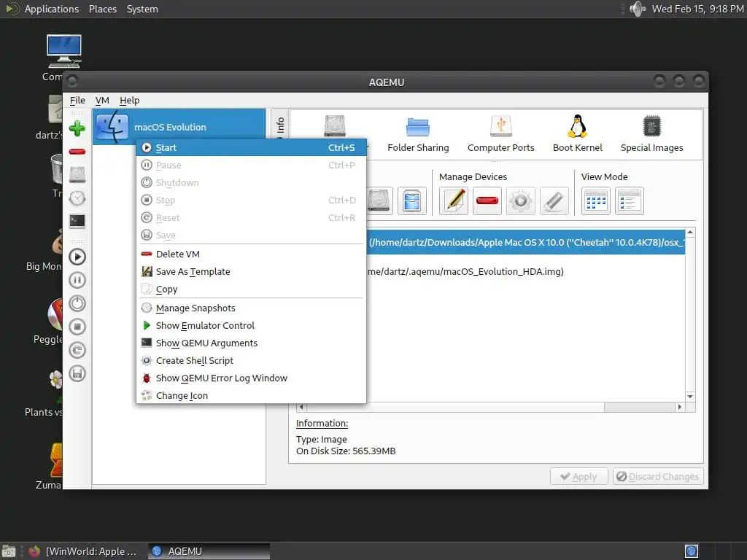Image resolution: width=747 pixels, height=560 pixels.
Task: Switch to WinWorld Apple Firefox taskbar window
Action: coord(83,551)
